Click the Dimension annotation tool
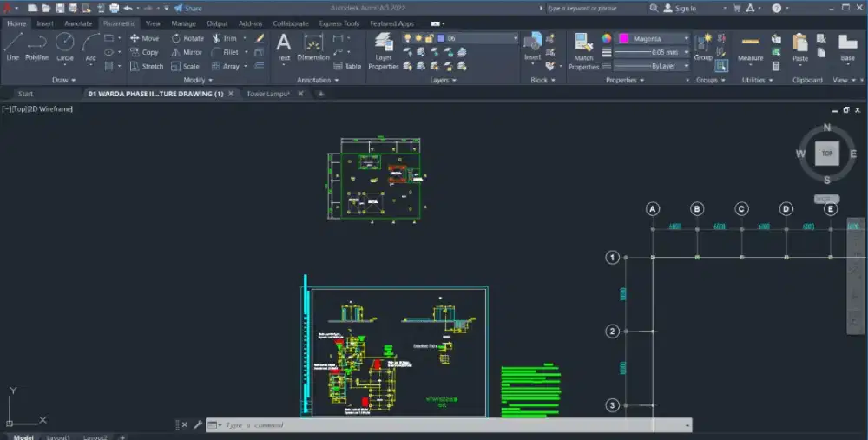This screenshot has width=868, height=440. click(x=313, y=48)
